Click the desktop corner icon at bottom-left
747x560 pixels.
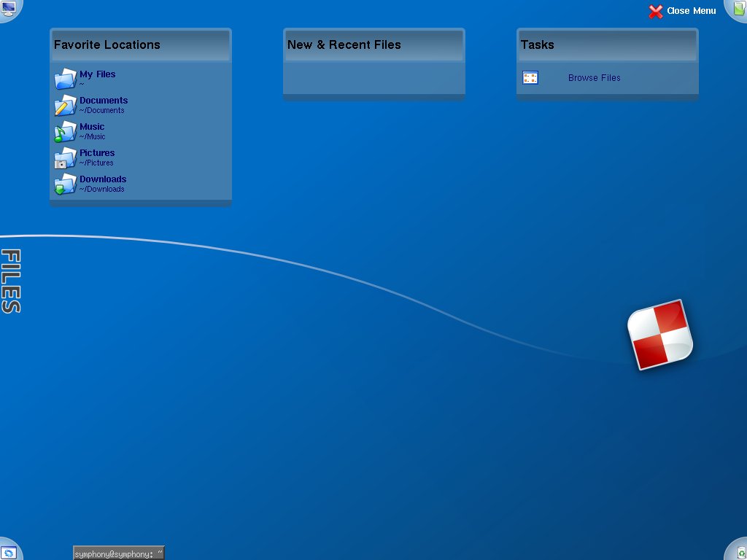click(x=9, y=551)
